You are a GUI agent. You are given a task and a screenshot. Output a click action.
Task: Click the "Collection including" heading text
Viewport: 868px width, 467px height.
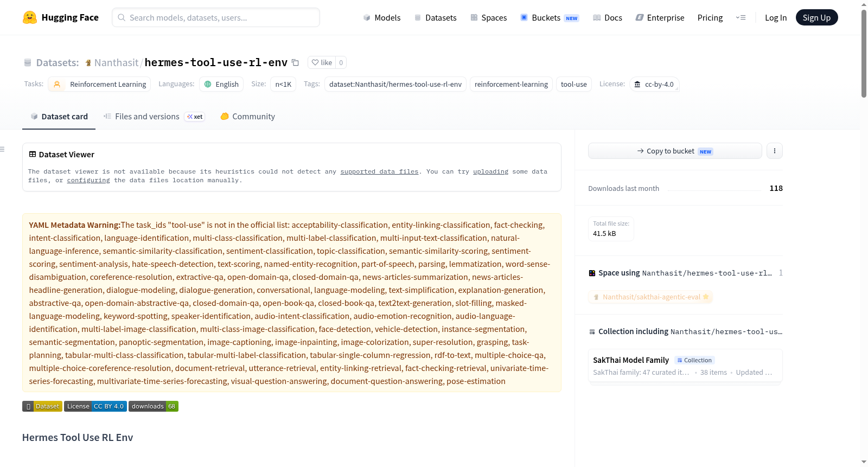point(634,331)
